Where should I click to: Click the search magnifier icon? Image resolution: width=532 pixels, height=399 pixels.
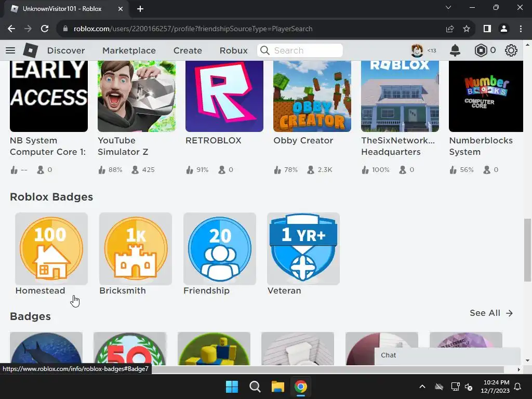[x=265, y=50]
